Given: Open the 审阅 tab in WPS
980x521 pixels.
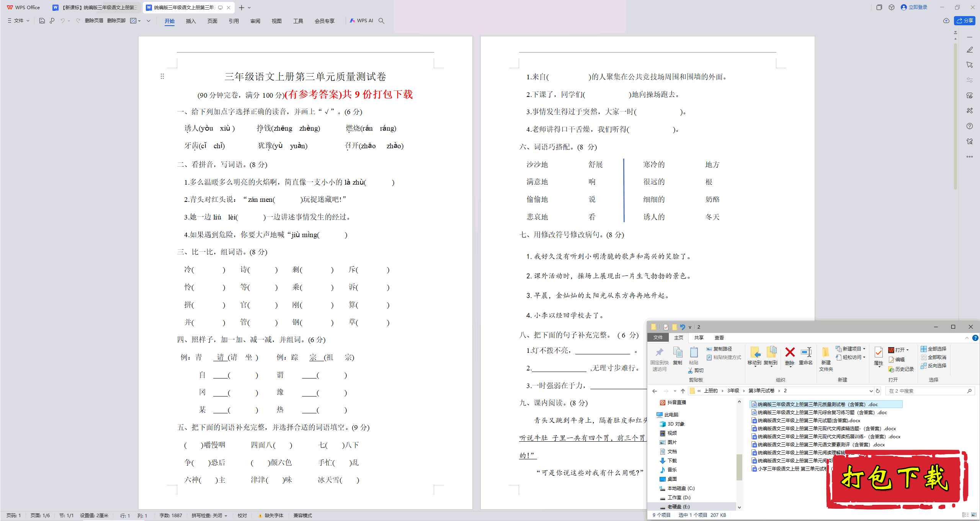Looking at the screenshot, I should (255, 21).
